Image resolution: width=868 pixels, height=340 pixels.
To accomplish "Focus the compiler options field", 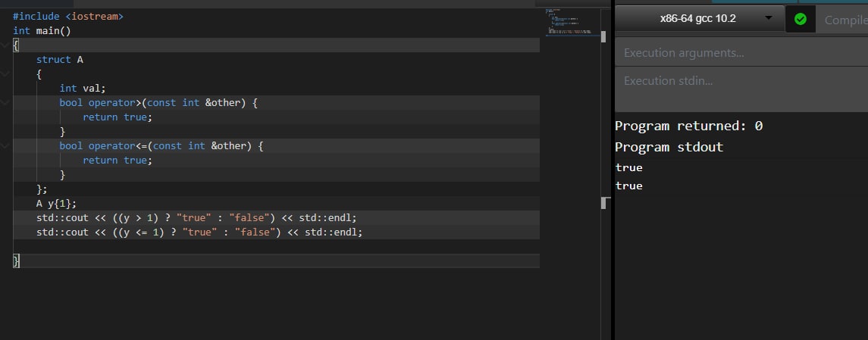I will (x=842, y=20).
